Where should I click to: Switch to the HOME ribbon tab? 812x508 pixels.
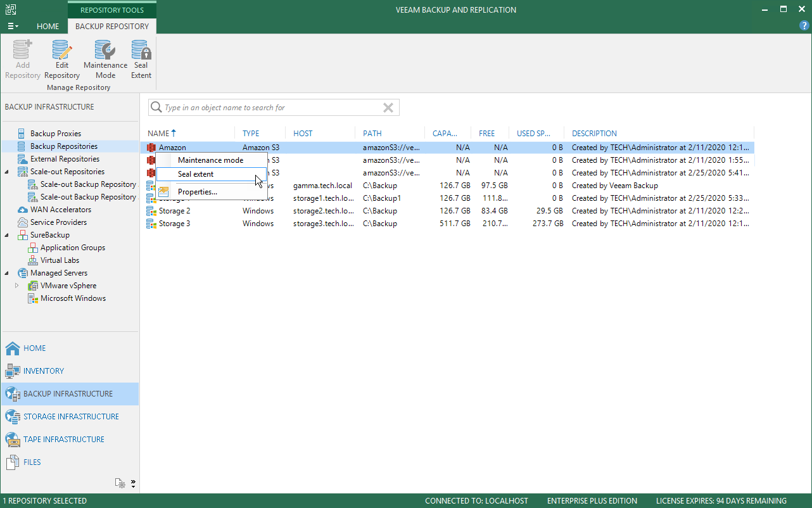(x=48, y=27)
